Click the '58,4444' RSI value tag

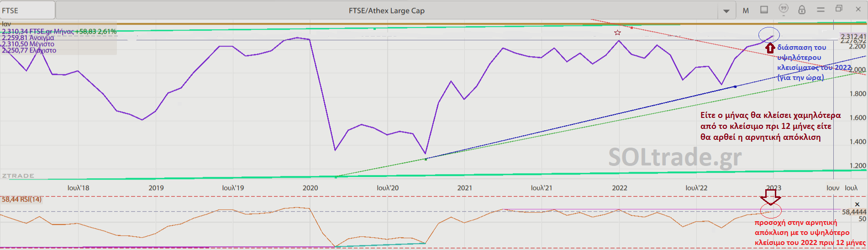[854, 212]
